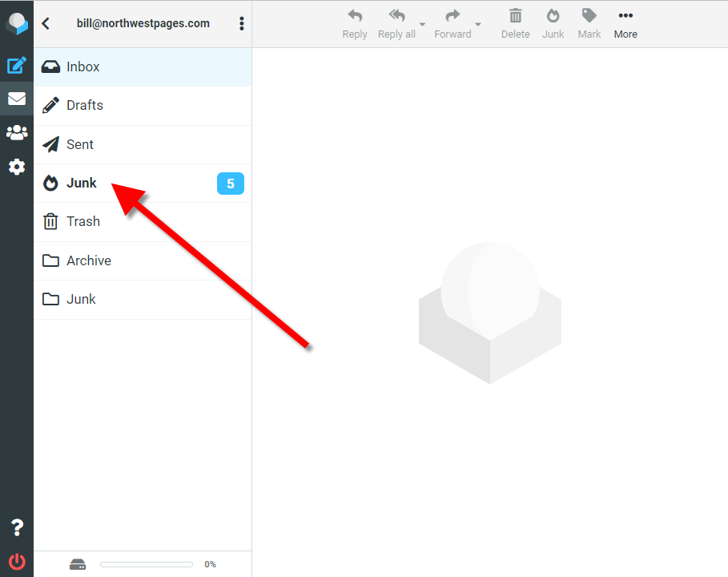Open the Contacts people icon
The height and width of the screenshot is (577, 728).
[17, 133]
